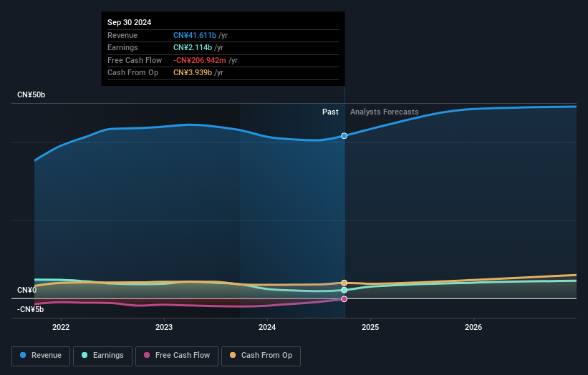Click the teal Earnings data point marker
The height and width of the screenshot is (375, 588).
pos(344,290)
